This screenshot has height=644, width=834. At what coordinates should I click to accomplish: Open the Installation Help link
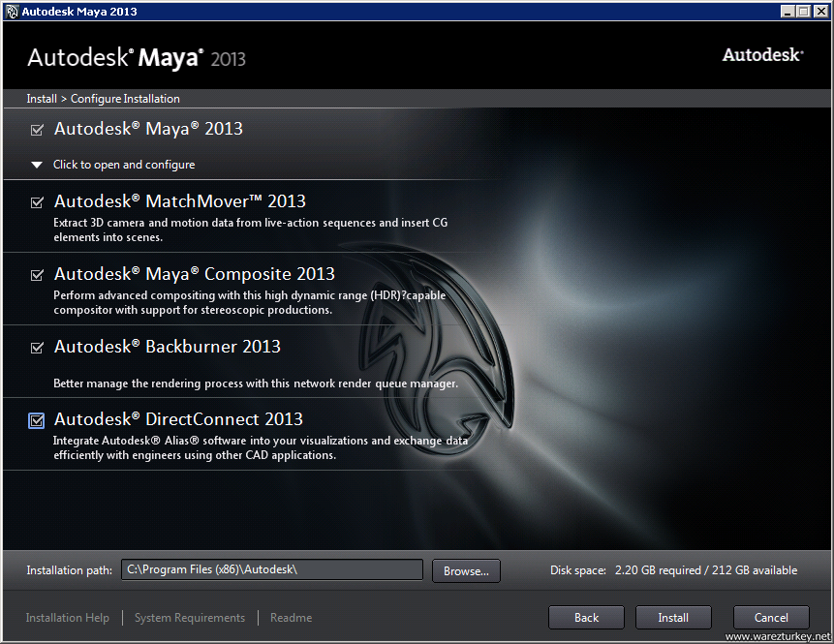coord(68,618)
